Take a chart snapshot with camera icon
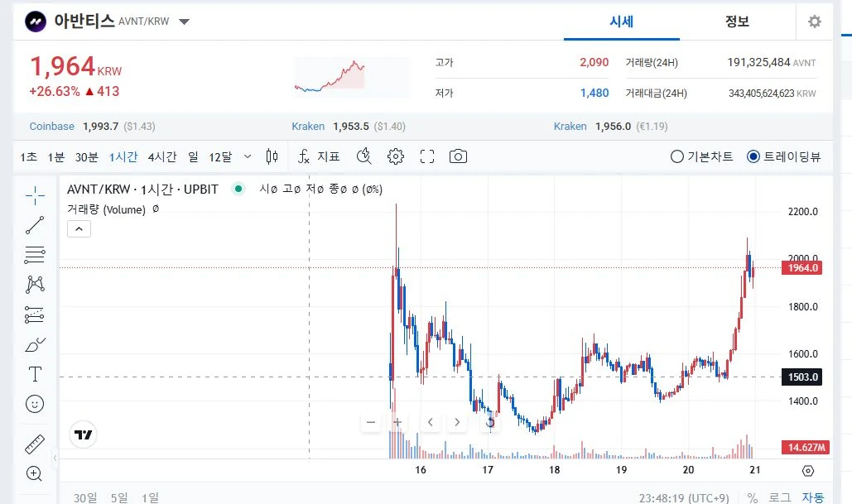The width and height of the screenshot is (852, 504). click(458, 156)
